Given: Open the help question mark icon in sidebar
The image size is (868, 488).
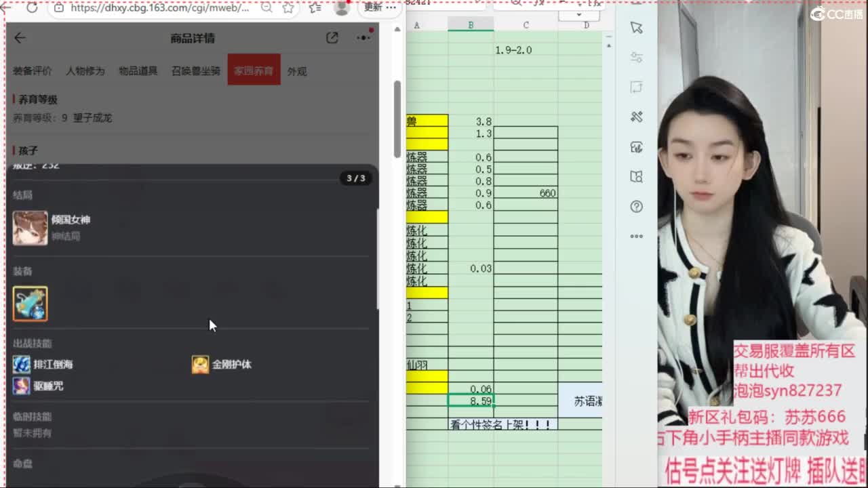Looking at the screenshot, I should tap(636, 207).
